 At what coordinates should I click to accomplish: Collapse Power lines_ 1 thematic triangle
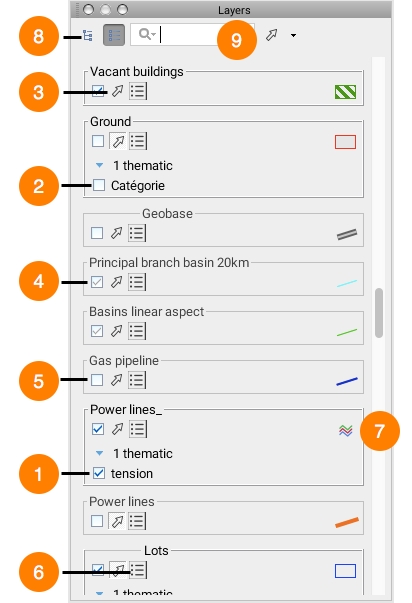coord(99,453)
